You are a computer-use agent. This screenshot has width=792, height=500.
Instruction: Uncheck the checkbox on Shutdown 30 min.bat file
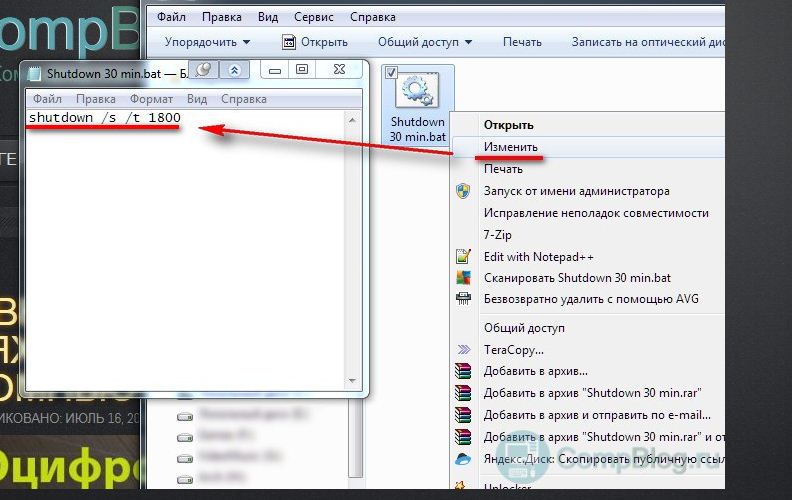click(391, 72)
